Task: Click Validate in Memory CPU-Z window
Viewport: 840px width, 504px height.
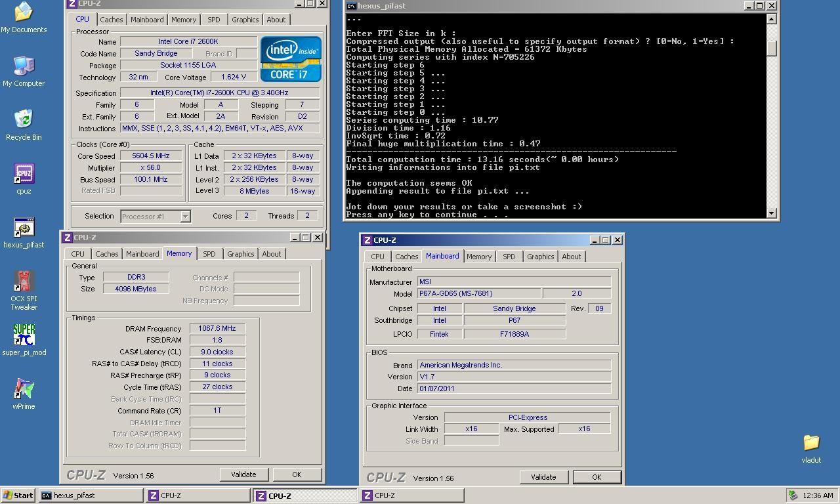Action: [x=243, y=474]
